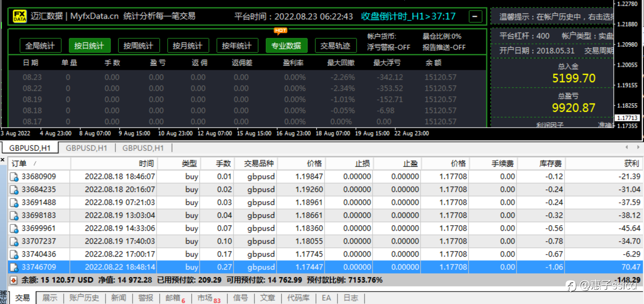Click profit value 70.47
The image size is (644, 304).
coord(631,267)
